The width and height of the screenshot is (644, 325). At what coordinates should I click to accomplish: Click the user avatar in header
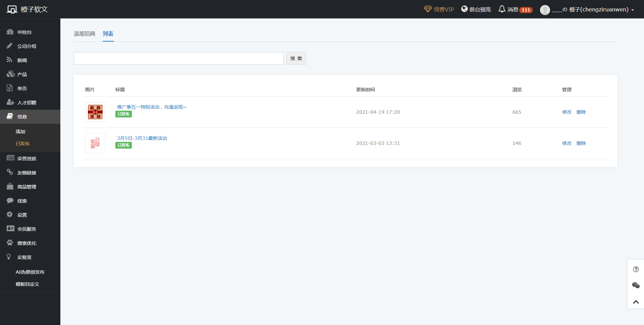545,10
